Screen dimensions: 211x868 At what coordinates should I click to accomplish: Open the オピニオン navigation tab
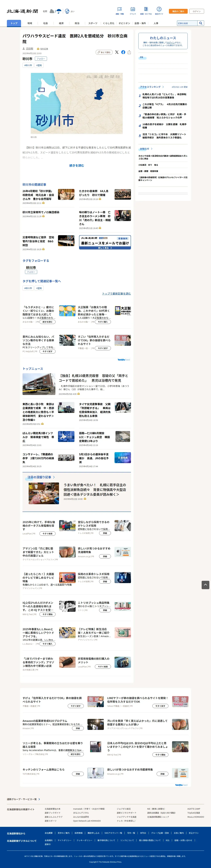coord(124,23)
